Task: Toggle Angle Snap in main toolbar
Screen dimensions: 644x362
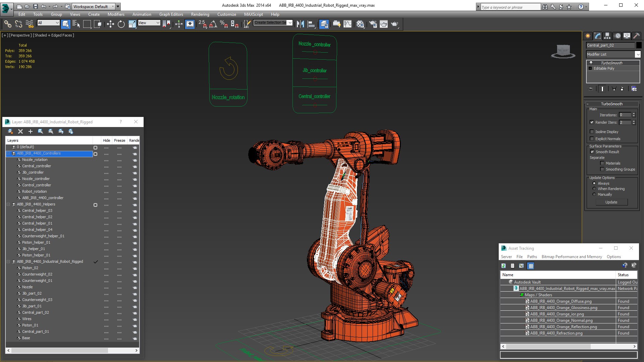Action: (213, 24)
